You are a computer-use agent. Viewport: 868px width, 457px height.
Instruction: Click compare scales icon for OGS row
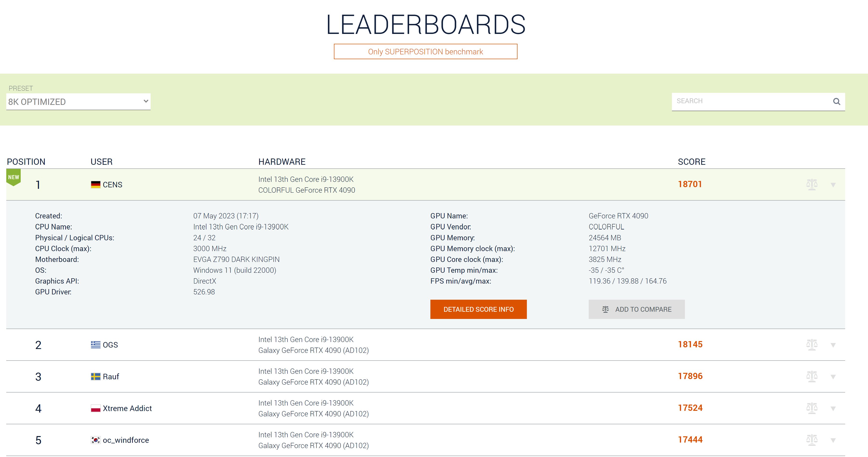click(x=812, y=344)
